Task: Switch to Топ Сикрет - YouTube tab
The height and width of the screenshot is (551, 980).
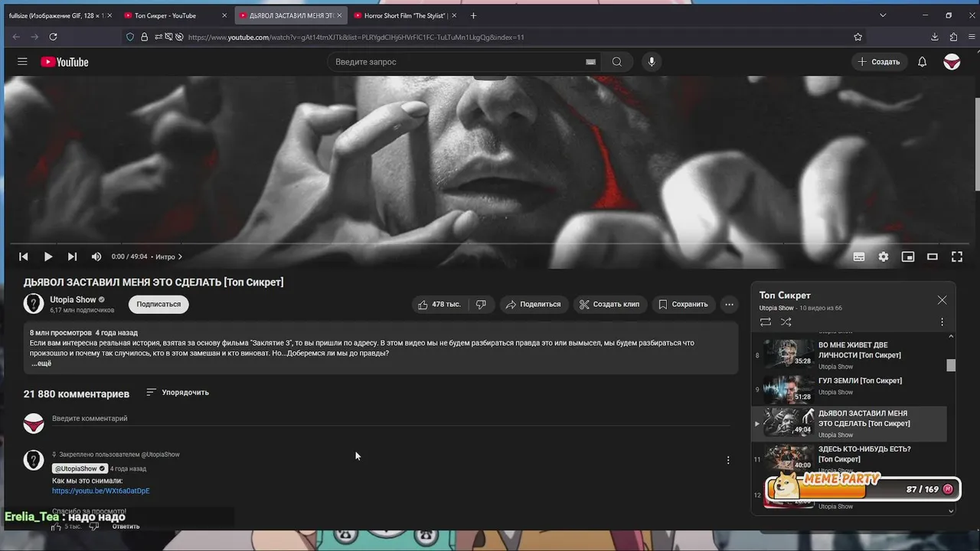Action: (x=175, y=15)
